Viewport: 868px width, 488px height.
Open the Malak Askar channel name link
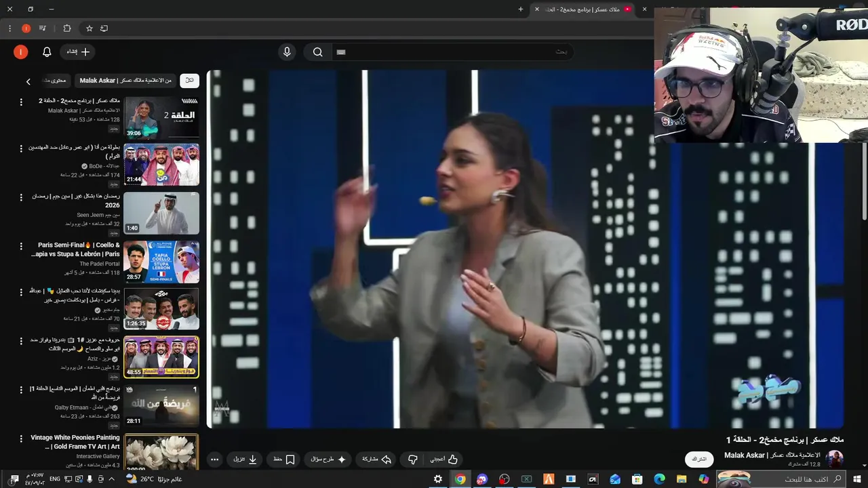click(772, 455)
